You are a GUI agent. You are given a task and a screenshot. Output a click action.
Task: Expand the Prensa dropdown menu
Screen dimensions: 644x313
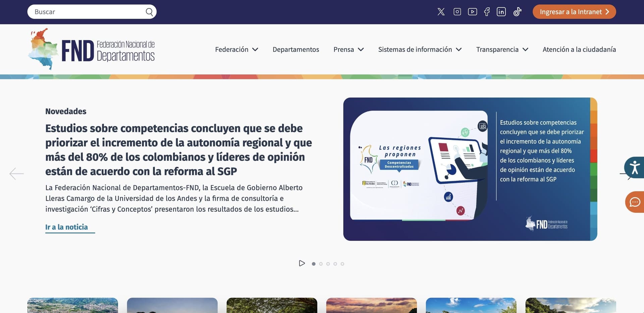point(348,49)
